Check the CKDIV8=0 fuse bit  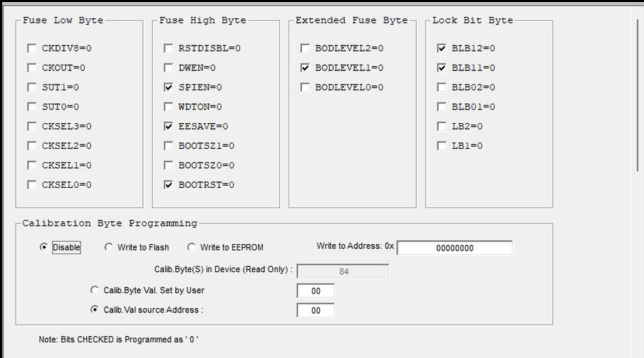point(31,48)
